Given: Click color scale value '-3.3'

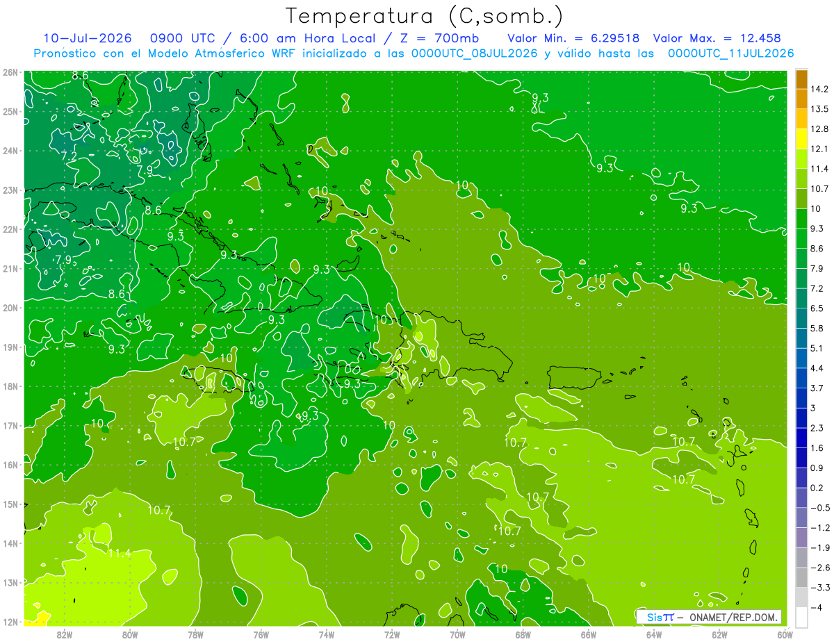Looking at the screenshot, I should tap(821, 588).
